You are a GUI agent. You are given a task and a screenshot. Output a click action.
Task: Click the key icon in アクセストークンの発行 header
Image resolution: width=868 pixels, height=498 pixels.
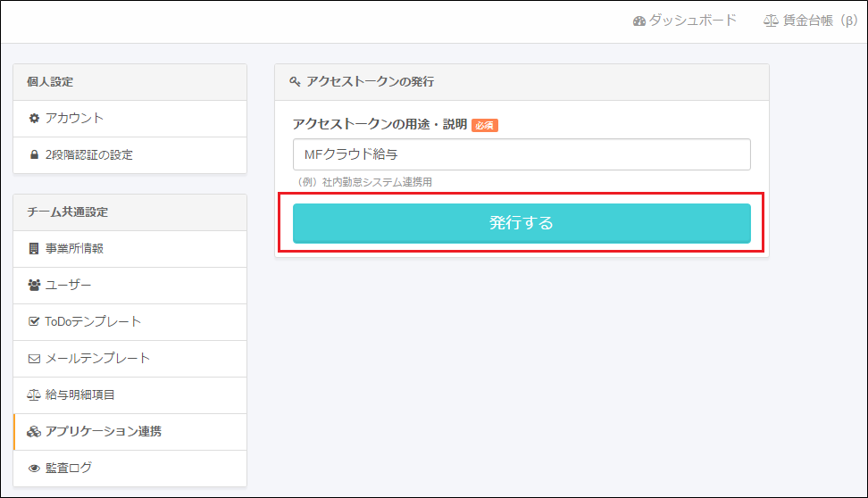295,82
